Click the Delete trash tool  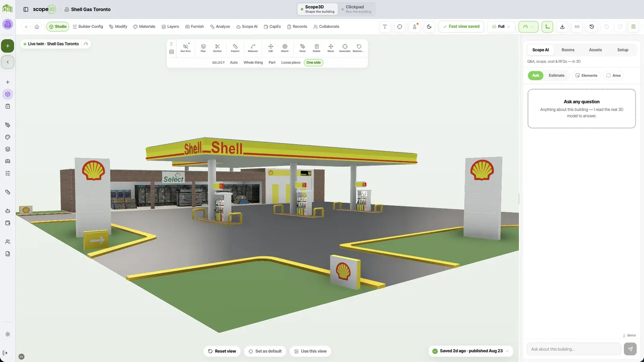317,48
